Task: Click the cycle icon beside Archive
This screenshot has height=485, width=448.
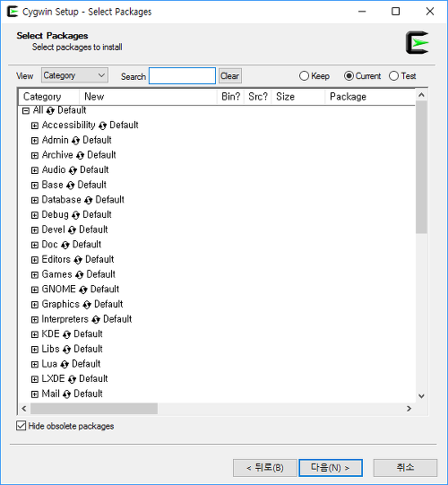Action: (x=80, y=155)
